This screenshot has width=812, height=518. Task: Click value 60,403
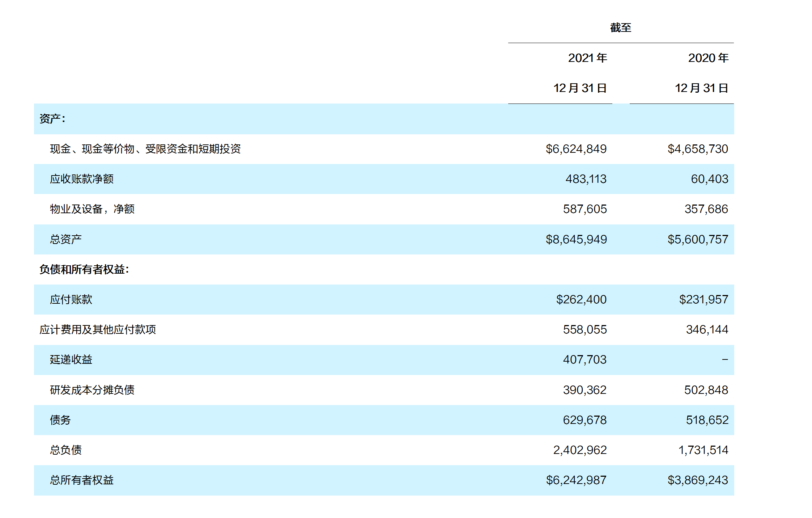coord(709,179)
